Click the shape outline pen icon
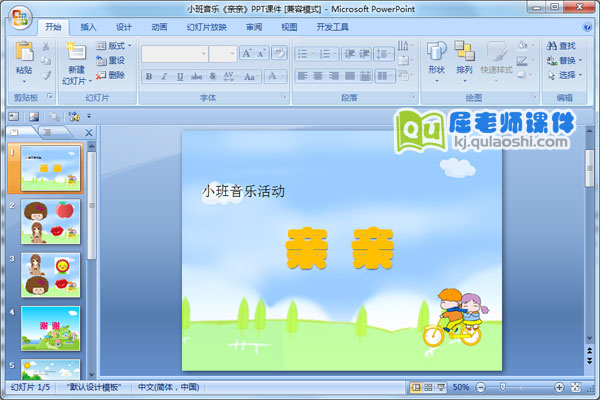 (x=524, y=60)
